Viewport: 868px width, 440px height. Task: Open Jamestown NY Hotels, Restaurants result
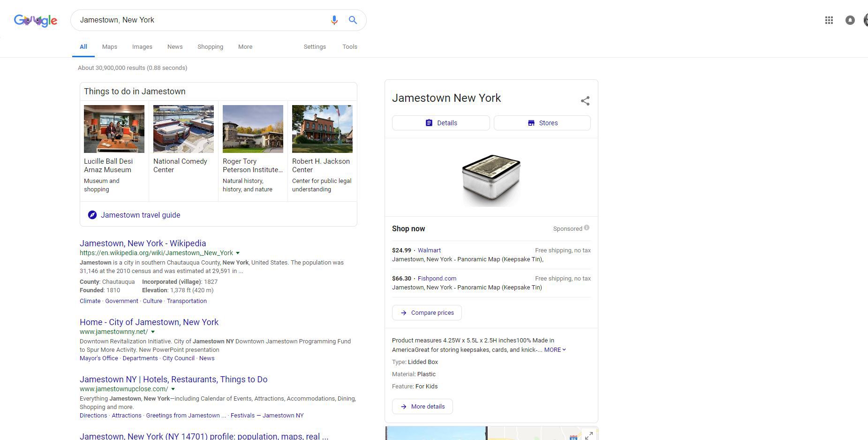coord(174,379)
